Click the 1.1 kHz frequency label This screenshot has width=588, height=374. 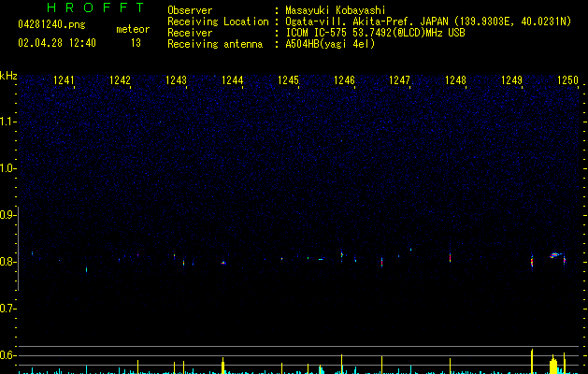coord(7,122)
